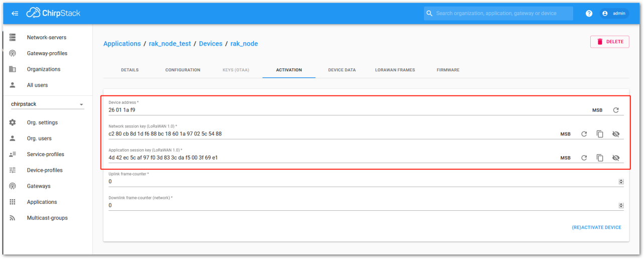The width and height of the screenshot is (644, 259).
Task: Click the Uplink frame-counter field
Action: pos(366,182)
